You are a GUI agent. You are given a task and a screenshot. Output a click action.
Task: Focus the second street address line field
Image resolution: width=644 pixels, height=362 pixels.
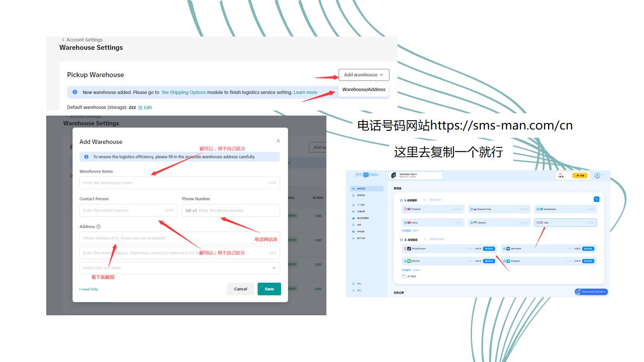(x=179, y=253)
